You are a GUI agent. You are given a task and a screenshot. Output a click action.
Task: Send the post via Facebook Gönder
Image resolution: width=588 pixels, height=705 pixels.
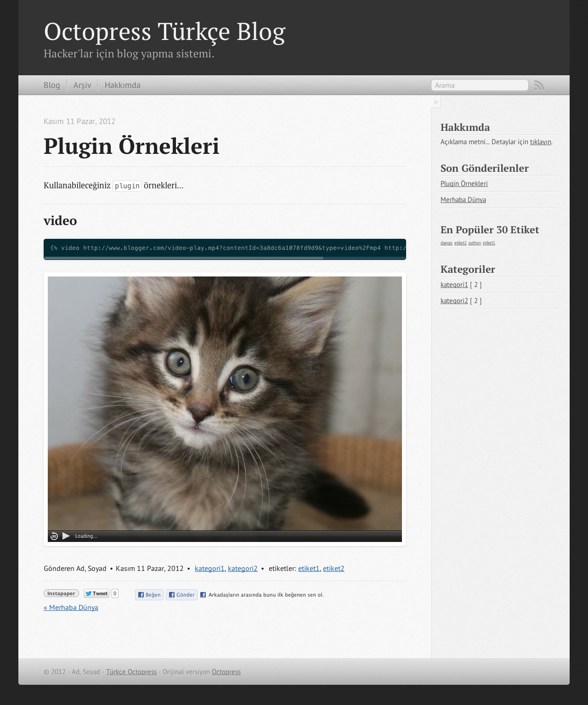click(181, 595)
